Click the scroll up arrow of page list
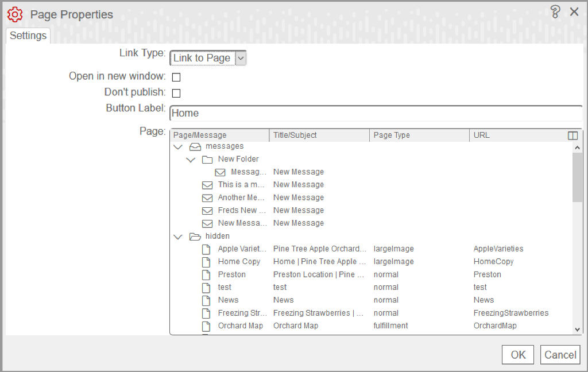 pos(578,148)
